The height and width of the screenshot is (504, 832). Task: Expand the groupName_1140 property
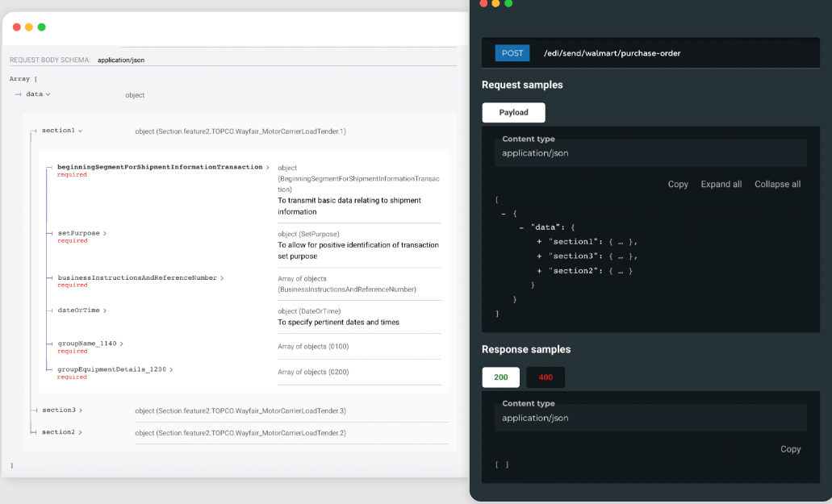[90, 344]
